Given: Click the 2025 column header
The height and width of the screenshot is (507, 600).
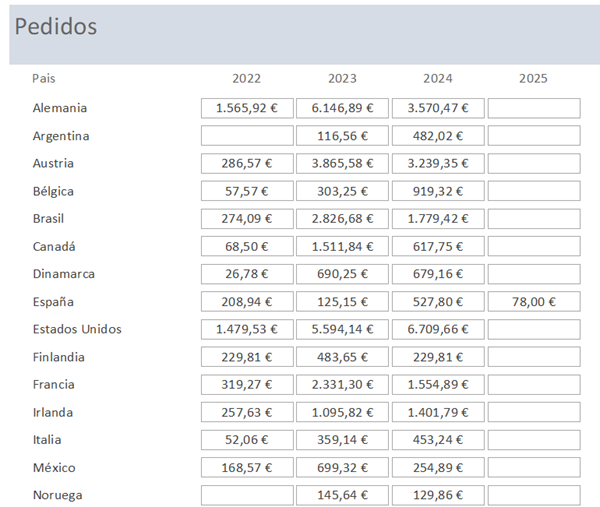Looking at the screenshot, I should 533,78.
